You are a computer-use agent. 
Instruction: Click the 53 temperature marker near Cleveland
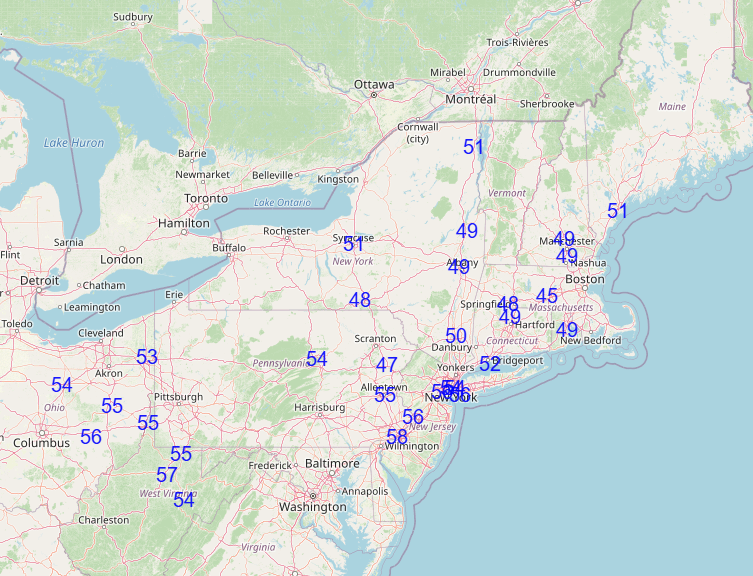pyautogui.click(x=147, y=357)
